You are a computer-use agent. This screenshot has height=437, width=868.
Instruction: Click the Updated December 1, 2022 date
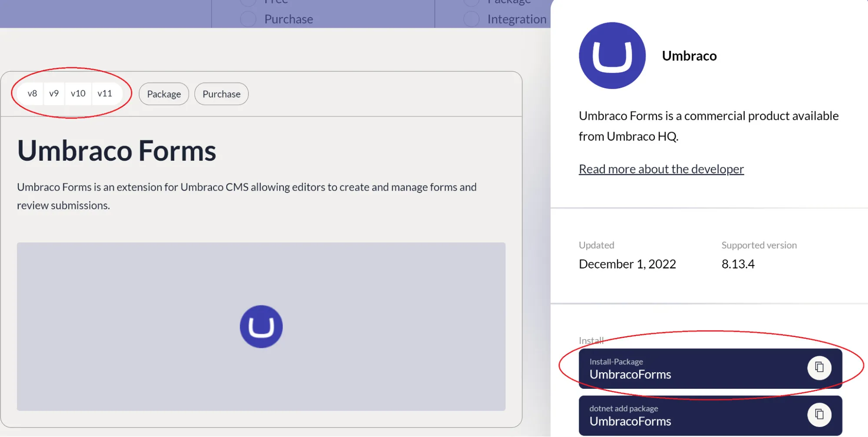pos(627,264)
